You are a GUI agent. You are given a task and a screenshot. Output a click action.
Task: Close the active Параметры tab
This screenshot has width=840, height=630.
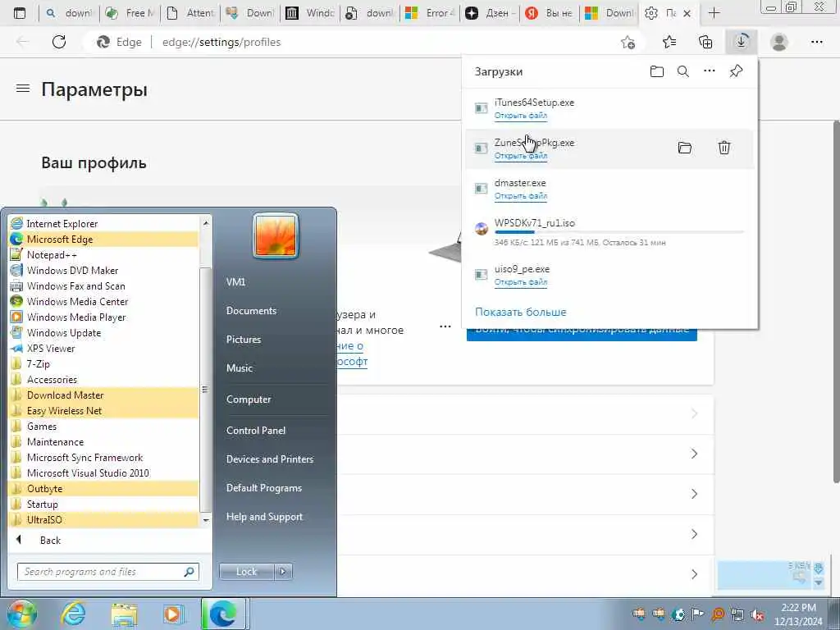[x=687, y=13]
